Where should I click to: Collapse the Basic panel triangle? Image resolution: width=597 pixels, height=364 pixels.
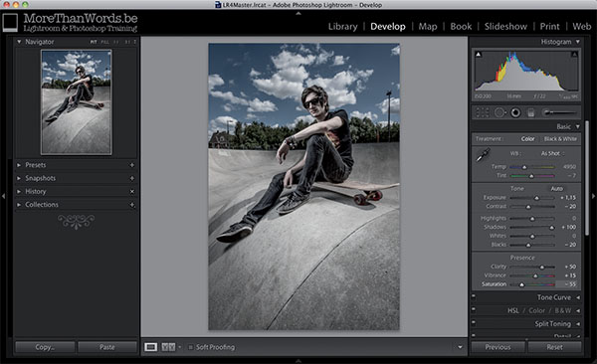[x=578, y=126]
